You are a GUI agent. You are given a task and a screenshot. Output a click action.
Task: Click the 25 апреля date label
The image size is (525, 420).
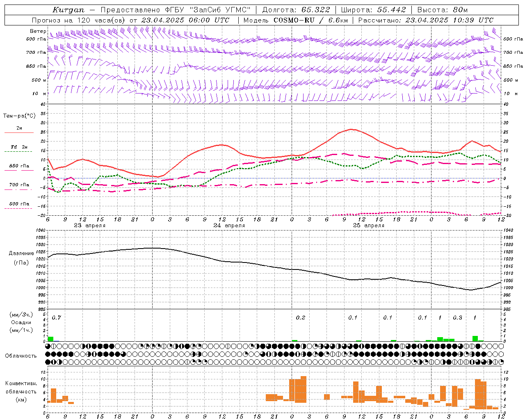[x=368, y=226]
